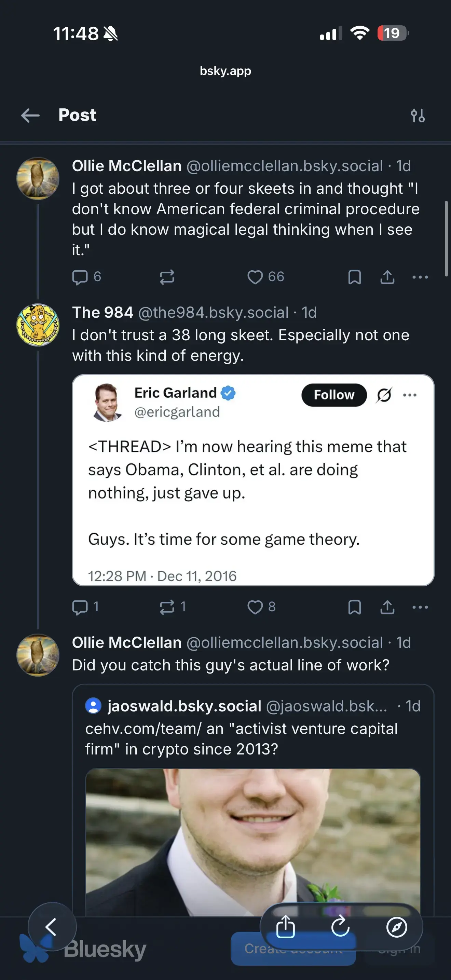
Task: Like The 984's post
Action: pos(255,607)
